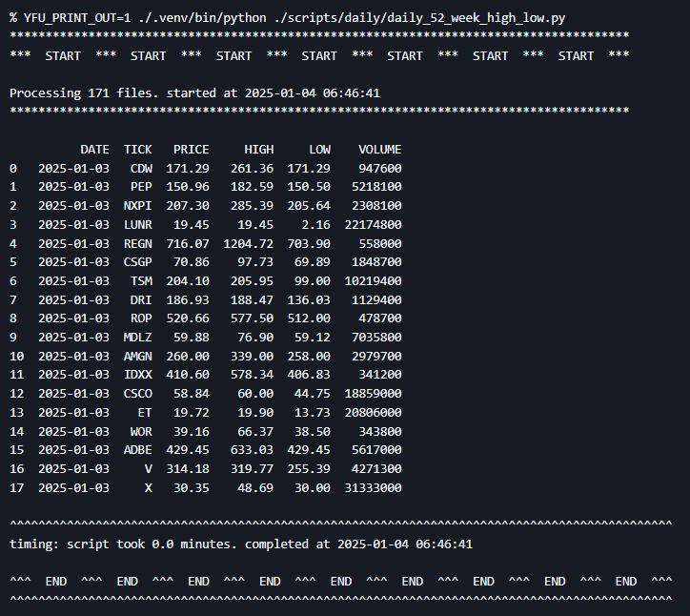Click AMGN high 339.00
This screenshot has width=690, height=616.
click(252, 357)
